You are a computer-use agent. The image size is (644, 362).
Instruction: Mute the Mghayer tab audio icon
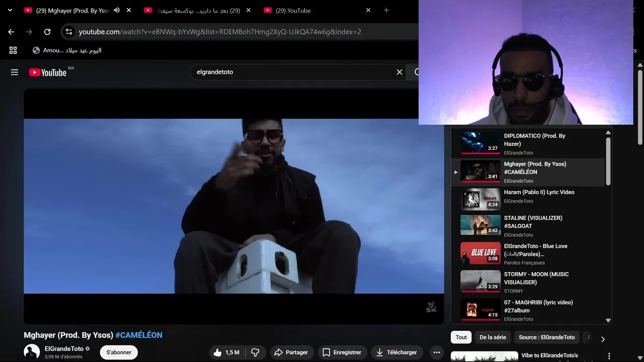117,10
